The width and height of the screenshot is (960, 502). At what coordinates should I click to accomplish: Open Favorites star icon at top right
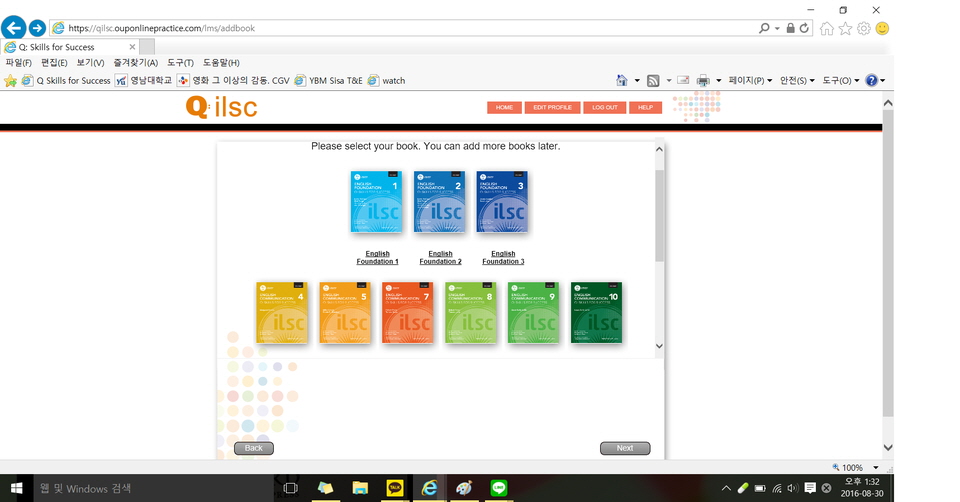point(846,29)
